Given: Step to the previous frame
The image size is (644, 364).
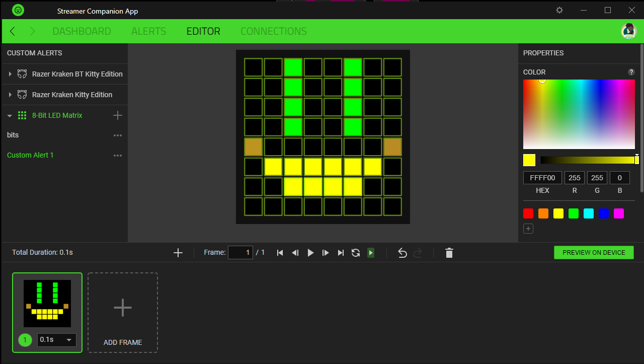Looking at the screenshot, I should click(x=295, y=253).
